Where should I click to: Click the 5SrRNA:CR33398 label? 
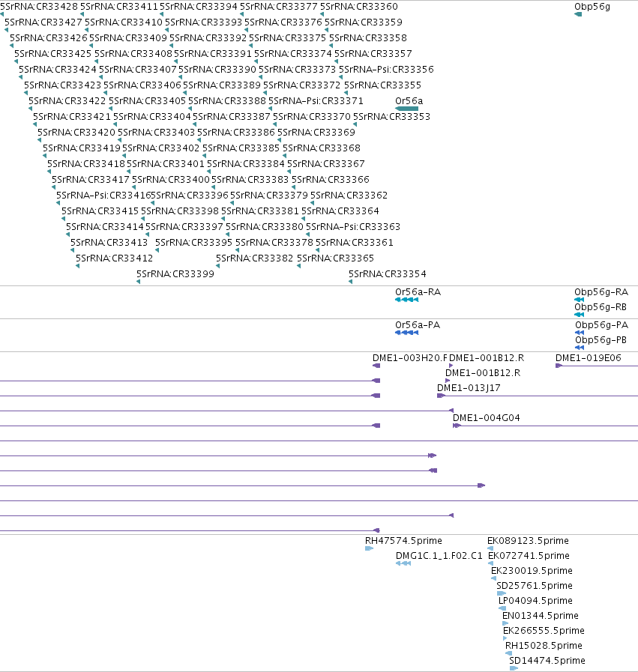click(x=180, y=211)
